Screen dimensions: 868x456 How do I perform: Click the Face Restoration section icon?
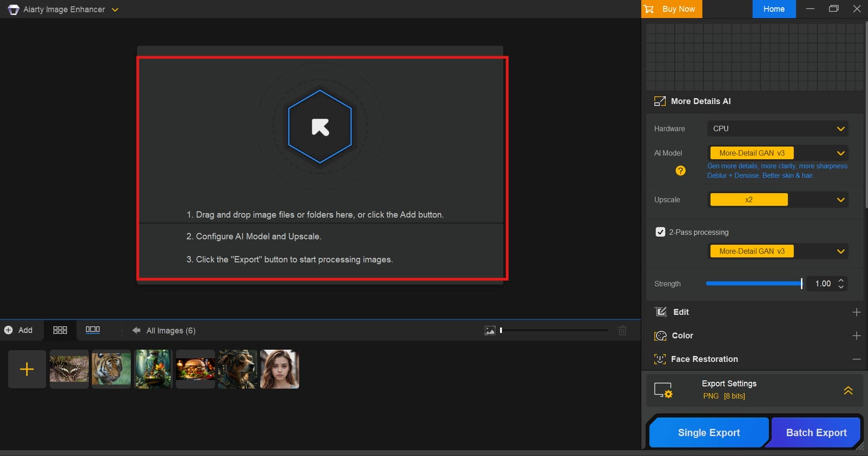point(660,359)
